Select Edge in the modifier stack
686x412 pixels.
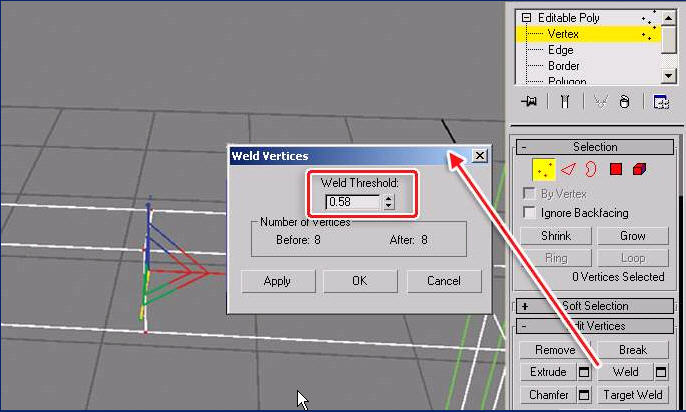560,50
